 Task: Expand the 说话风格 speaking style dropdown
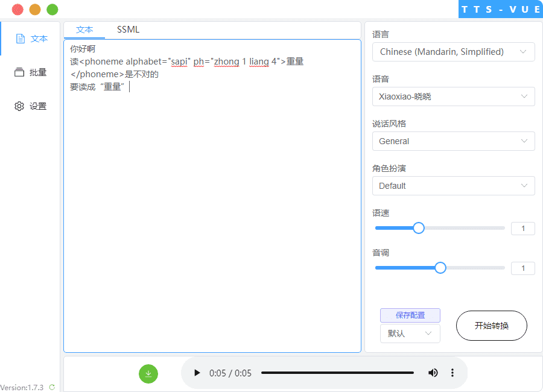[x=453, y=141]
